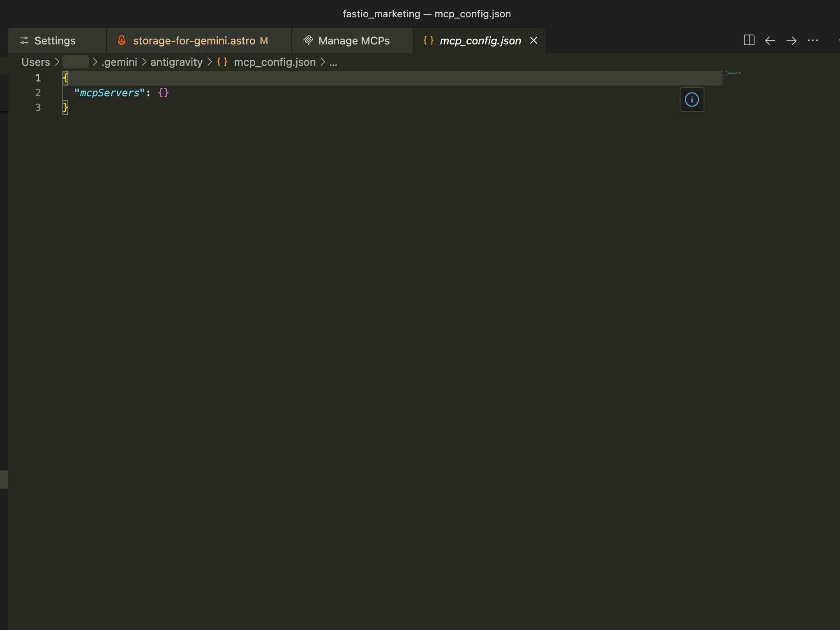Screen dimensions: 840x630
Task: Click the minimap to jump in file
Action: coord(734,74)
